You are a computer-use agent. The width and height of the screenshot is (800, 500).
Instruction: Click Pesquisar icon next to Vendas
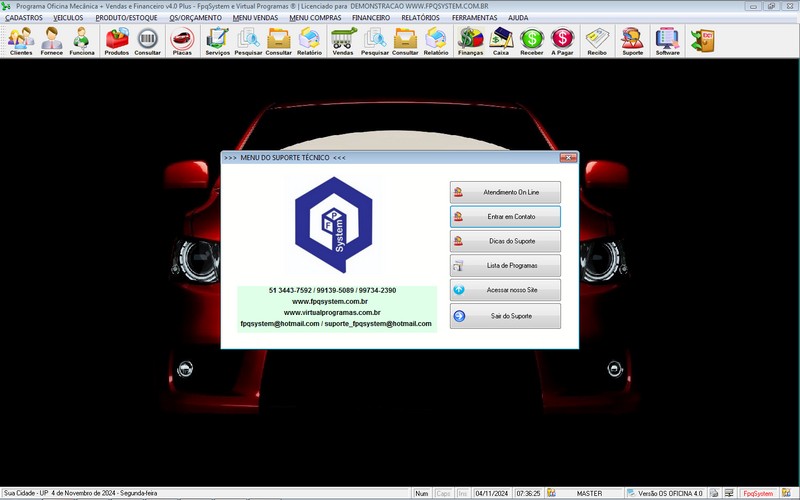374,41
